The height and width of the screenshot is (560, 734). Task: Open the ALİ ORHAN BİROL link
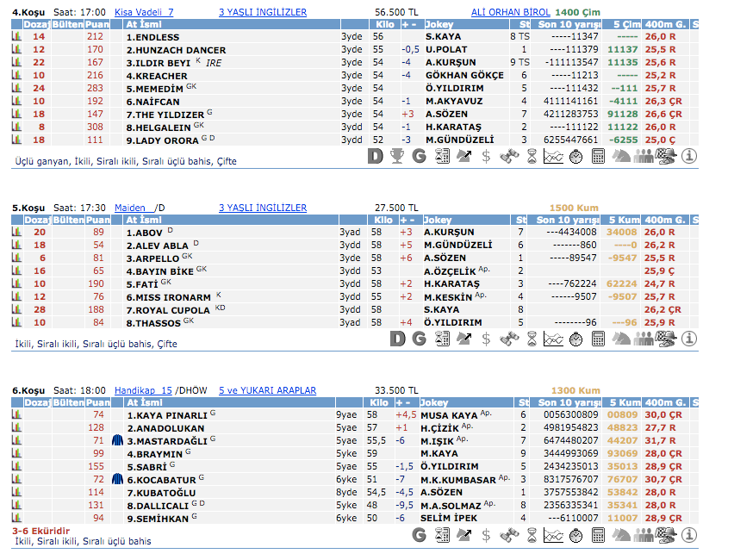point(511,12)
